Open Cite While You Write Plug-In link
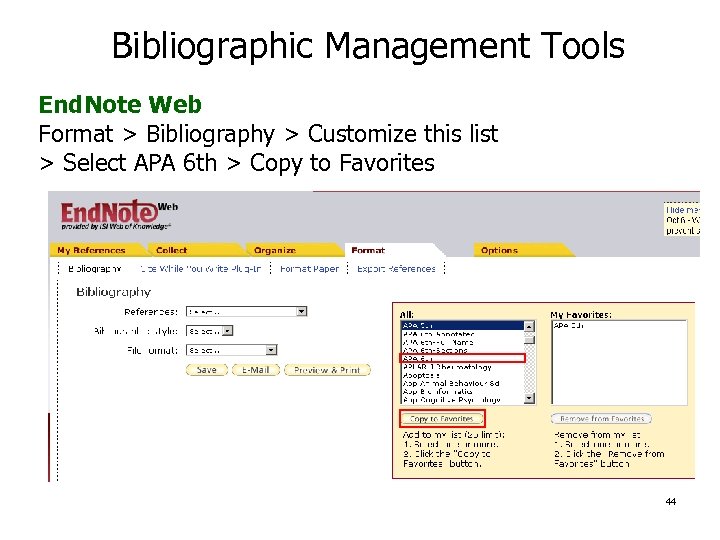This screenshot has height=540, width=720. pyautogui.click(x=201, y=269)
